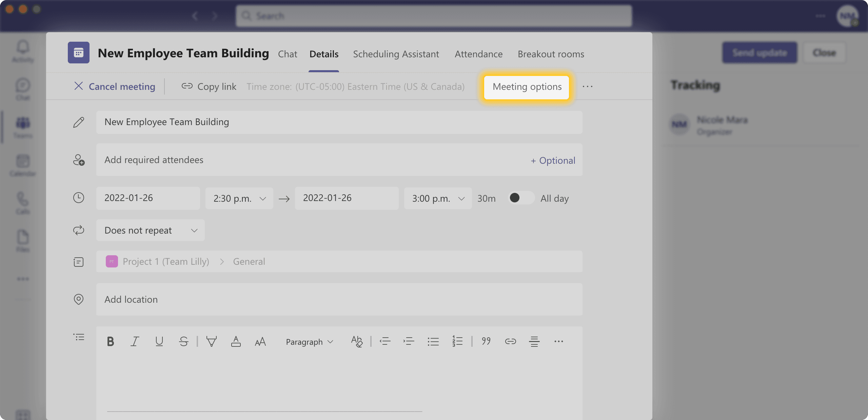
Task: Switch to the Chat tab
Action: (288, 54)
